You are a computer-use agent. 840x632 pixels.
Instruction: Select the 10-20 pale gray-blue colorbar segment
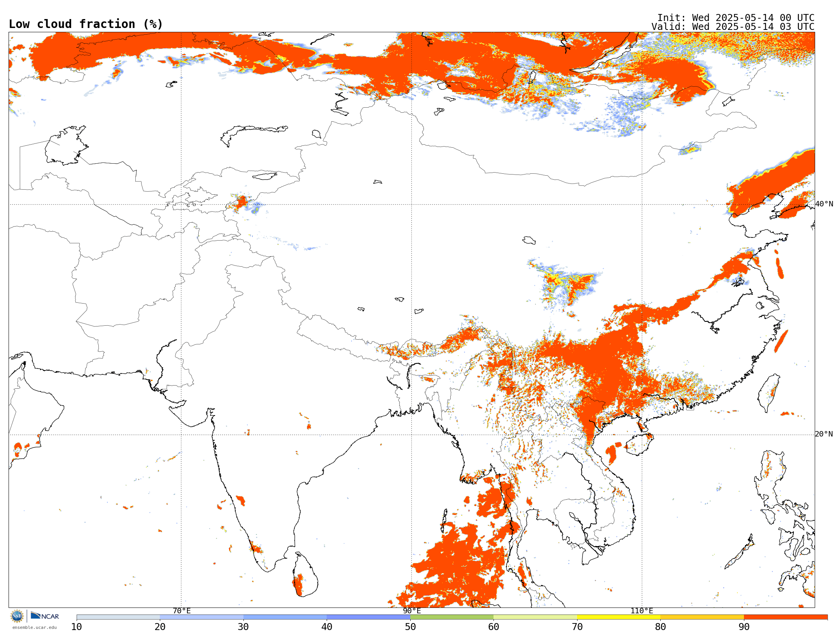pyautogui.click(x=118, y=617)
